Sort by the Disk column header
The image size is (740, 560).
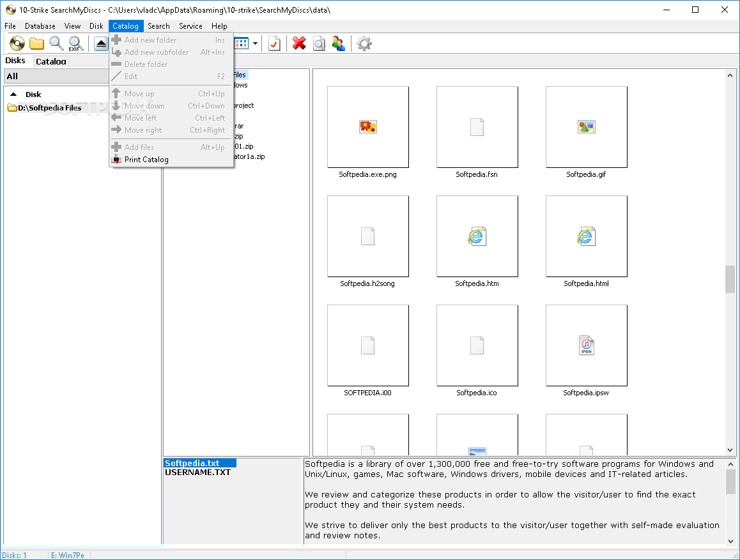pyautogui.click(x=33, y=95)
